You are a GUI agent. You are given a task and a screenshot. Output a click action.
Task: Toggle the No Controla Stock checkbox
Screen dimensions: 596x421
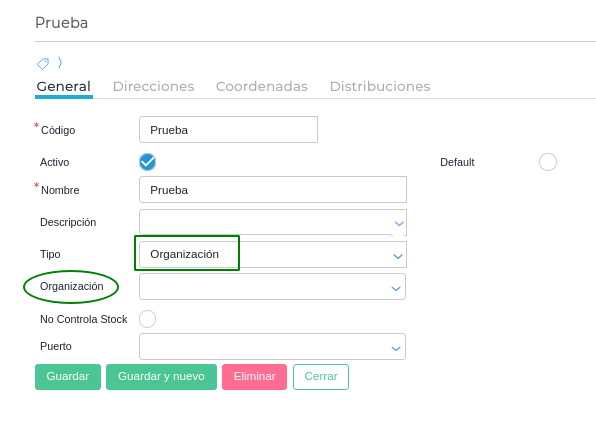(147, 319)
